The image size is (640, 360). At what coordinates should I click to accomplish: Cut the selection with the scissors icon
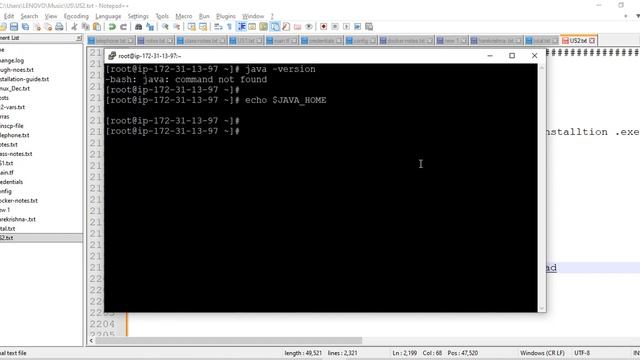click(74, 27)
